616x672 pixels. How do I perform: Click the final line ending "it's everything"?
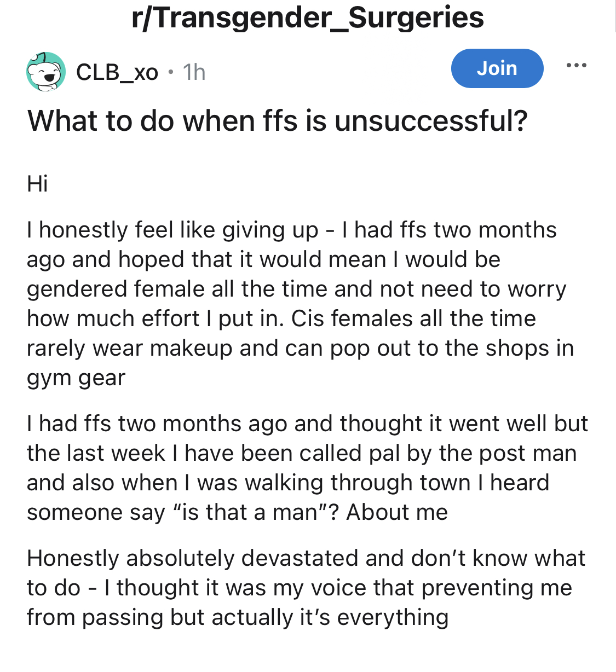tap(238, 617)
